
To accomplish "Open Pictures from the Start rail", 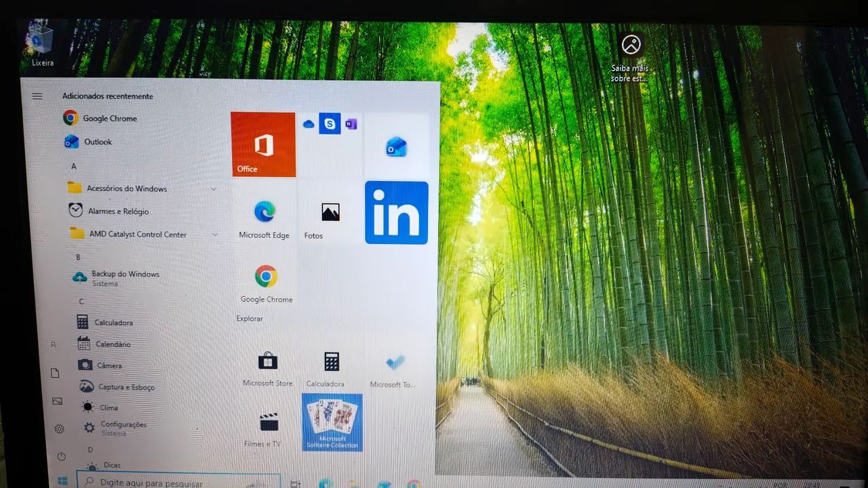I will click(57, 401).
